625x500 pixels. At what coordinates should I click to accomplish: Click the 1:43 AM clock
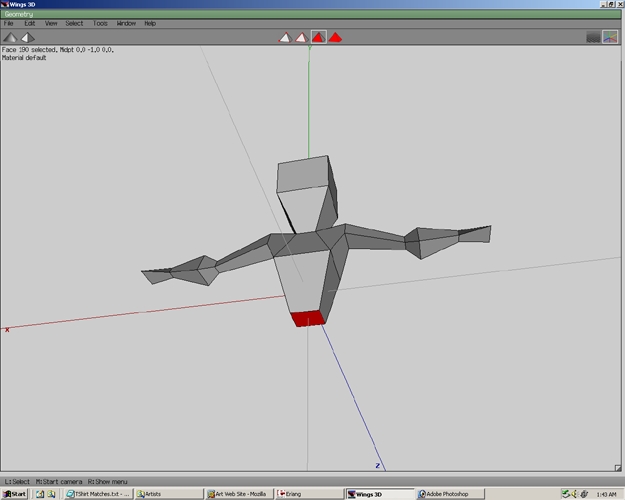click(606, 494)
